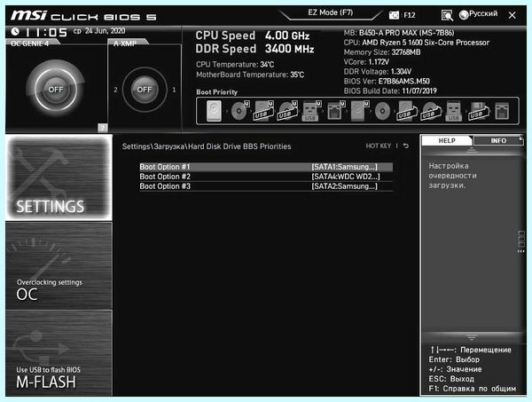Toggle the A-XMP OFF button

tap(145, 90)
